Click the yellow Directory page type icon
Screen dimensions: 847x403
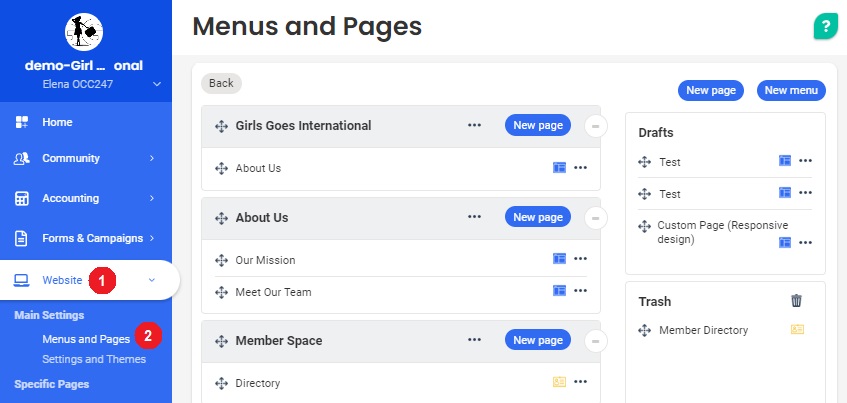pos(559,382)
